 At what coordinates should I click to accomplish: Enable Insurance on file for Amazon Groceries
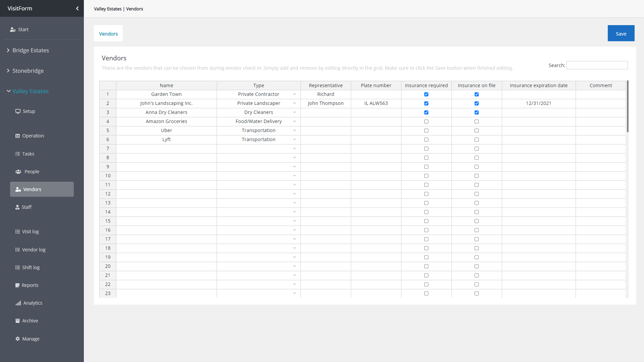tap(477, 122)
